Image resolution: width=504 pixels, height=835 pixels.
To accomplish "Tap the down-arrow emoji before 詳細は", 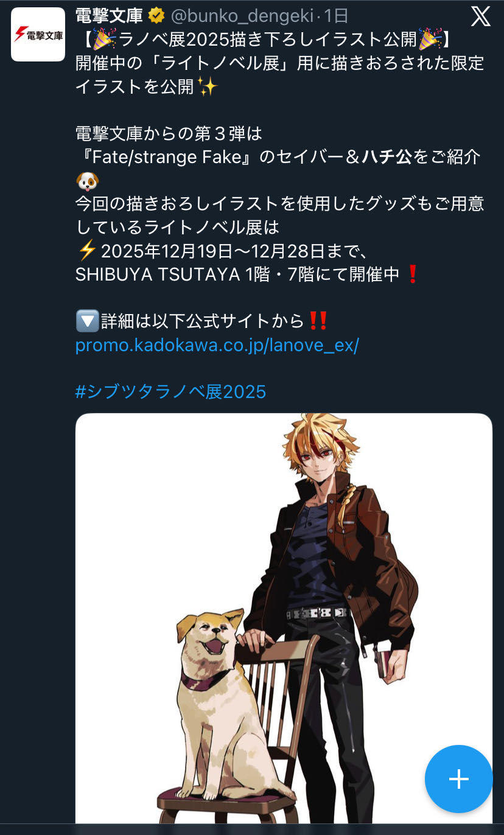I will pos(86,320).
